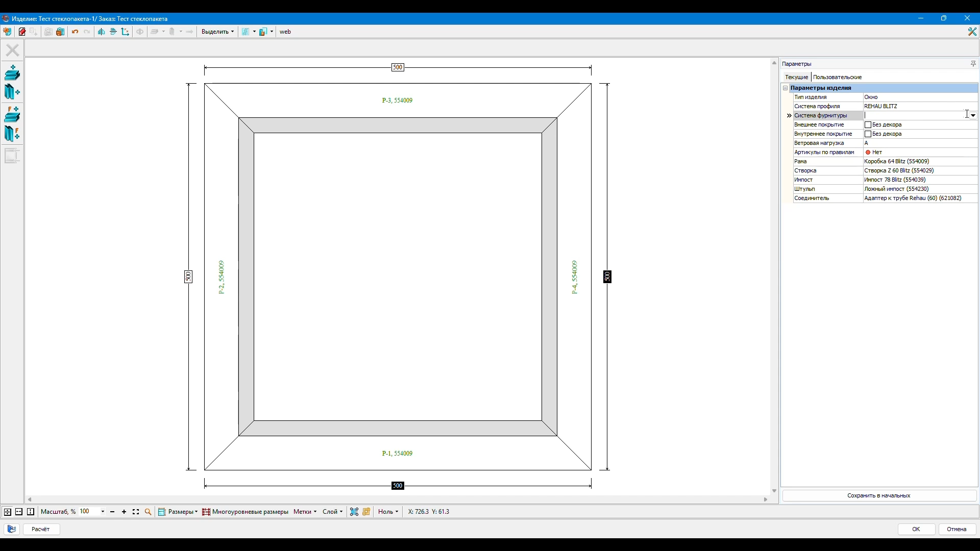Select the horizontal profile with F tool

(x=12, y=115)
